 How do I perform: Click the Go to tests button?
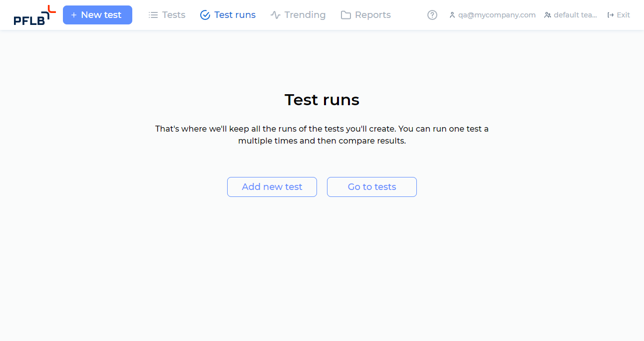[x=371, y=186]
